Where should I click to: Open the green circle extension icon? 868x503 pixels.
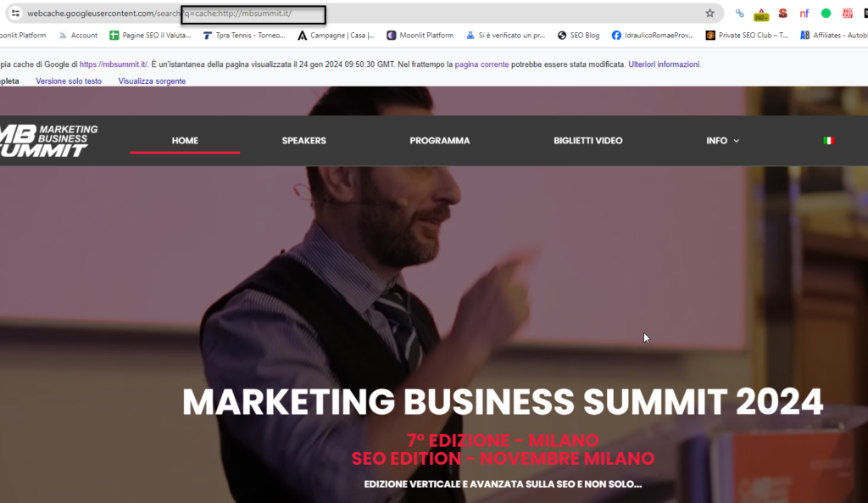(x=826, y=14)
